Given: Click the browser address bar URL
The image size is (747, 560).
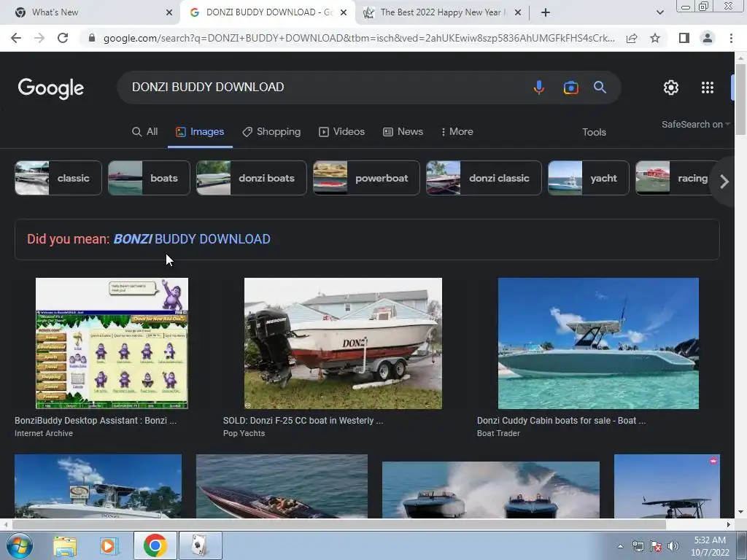Looking at the screenshot, I should click(359, 38).
